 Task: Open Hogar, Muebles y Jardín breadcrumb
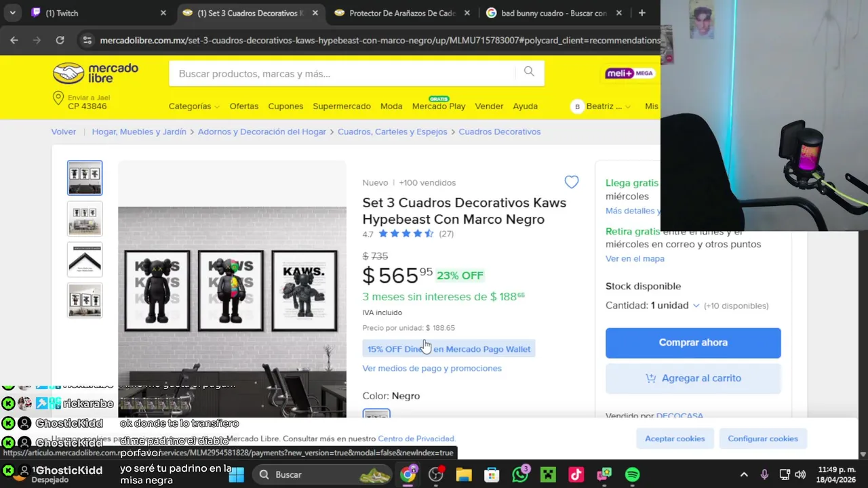[139, 131]
